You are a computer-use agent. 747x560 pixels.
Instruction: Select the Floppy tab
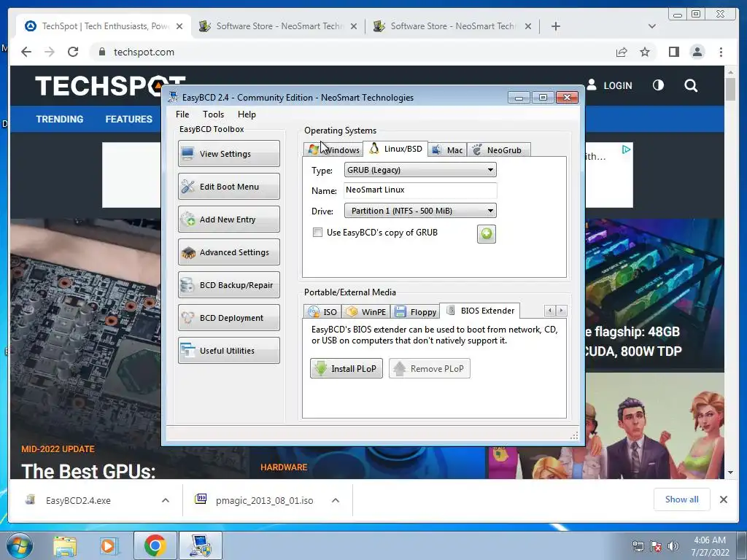(415, 312)
